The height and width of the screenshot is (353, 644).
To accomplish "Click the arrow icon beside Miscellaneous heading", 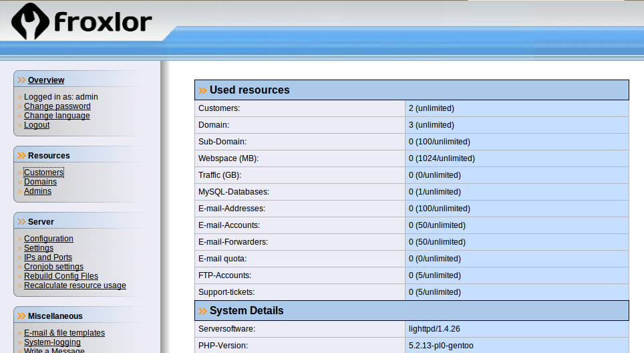I will pyautogui.click(x=22, y=316).
